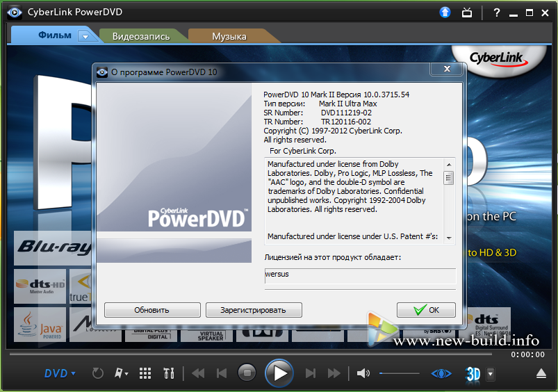Click the SR Number DVD111219-02 text
Screen dimensions: 558x392
pos(346,113)
